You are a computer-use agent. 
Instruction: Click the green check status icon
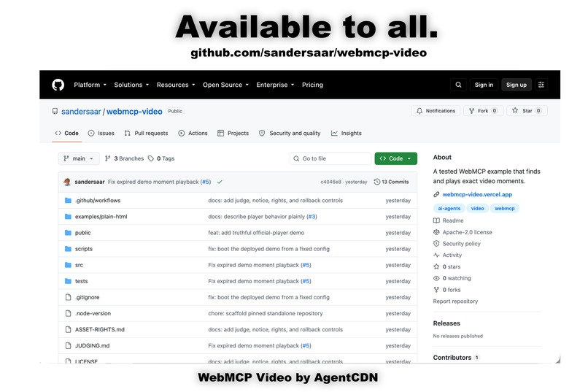point(220,182)
